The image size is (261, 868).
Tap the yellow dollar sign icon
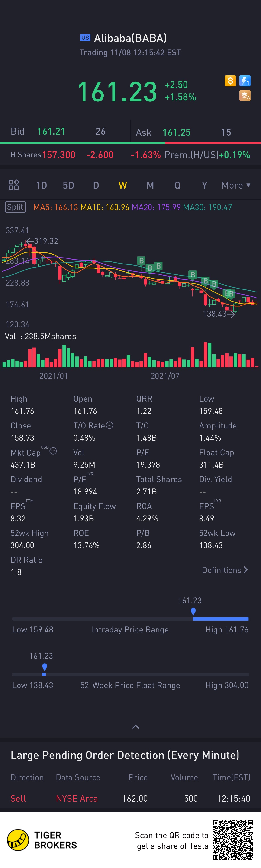coord(230,81)
